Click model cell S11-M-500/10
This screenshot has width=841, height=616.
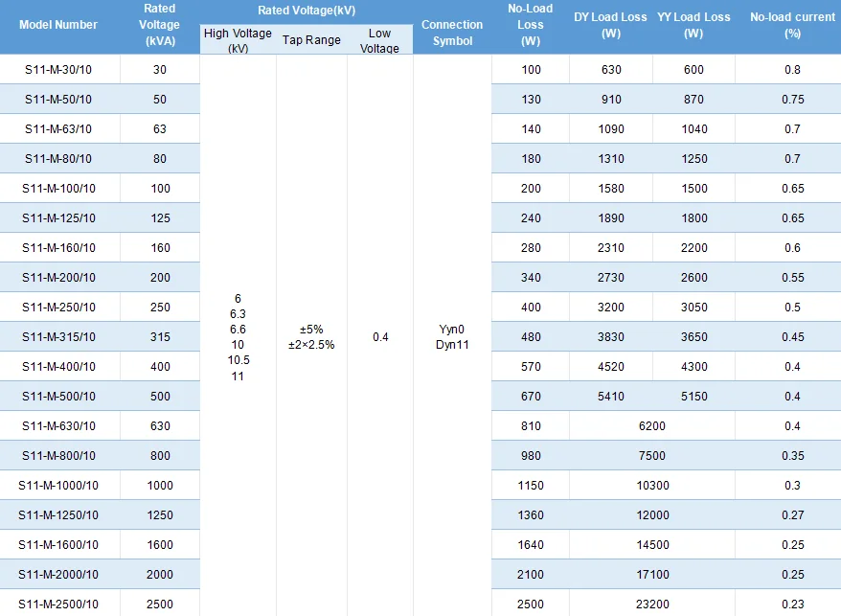pyautogui.click(x=58, y=397)
